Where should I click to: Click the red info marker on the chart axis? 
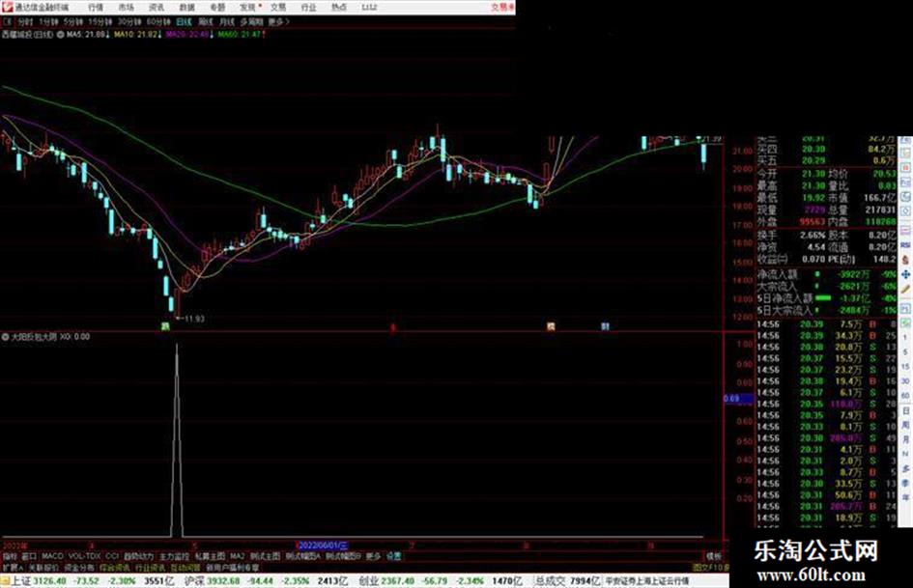click(393, 327)
